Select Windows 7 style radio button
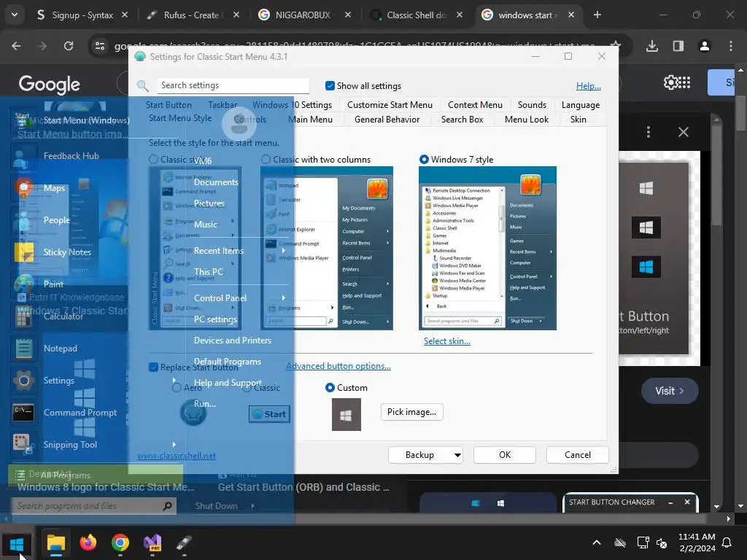 pyautogui.click(x=424, y=160)
